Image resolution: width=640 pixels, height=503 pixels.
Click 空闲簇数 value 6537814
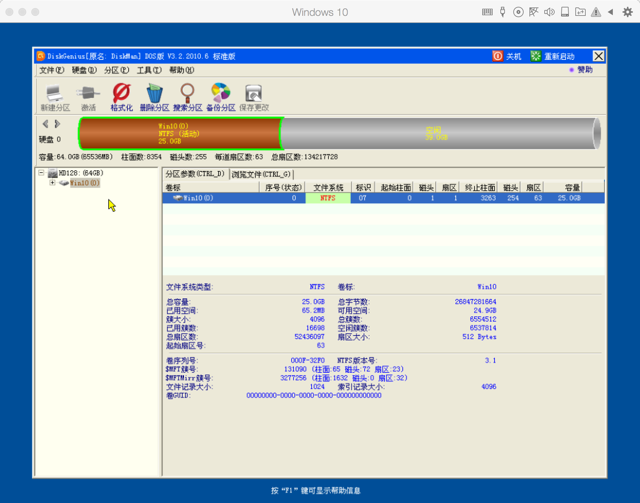(483, 328)
